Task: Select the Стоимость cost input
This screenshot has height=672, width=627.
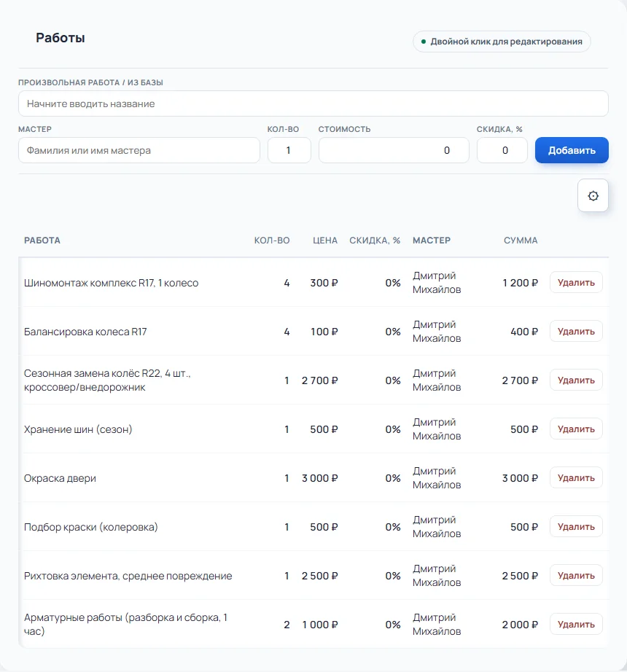Action: pos(394,150)
